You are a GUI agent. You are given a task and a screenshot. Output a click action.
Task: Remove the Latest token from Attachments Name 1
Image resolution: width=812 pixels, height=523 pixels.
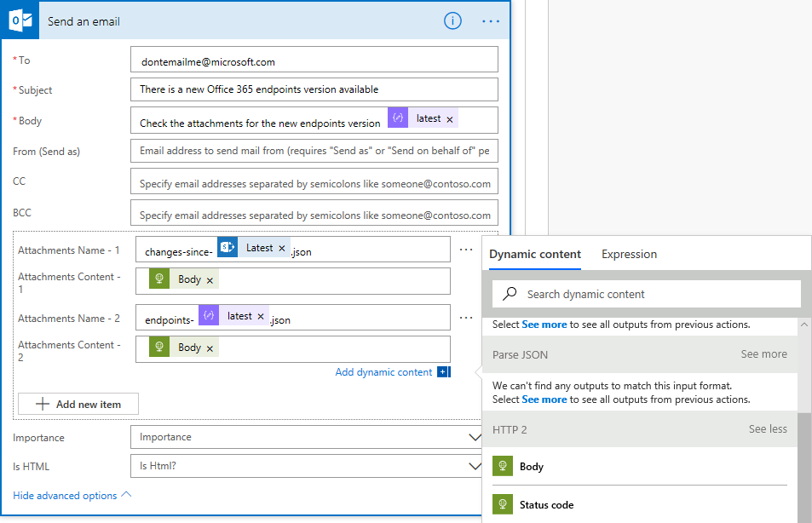(281, 249)
